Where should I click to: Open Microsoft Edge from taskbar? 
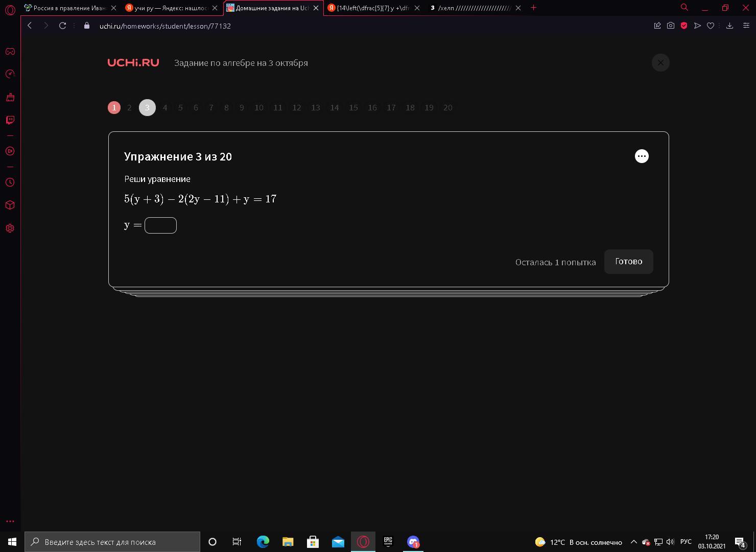point(263,542)
